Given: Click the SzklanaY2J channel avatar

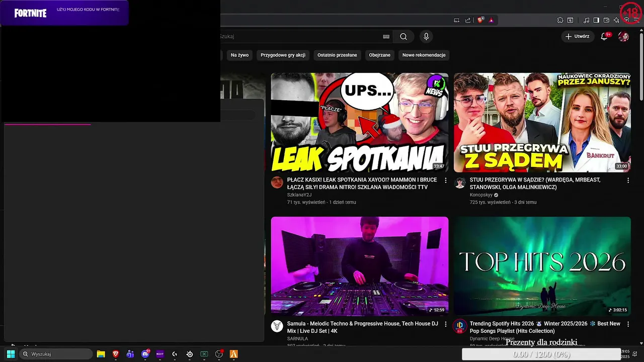Looking at the screenshot, I should pyautogui.click(x=277, y=182).
